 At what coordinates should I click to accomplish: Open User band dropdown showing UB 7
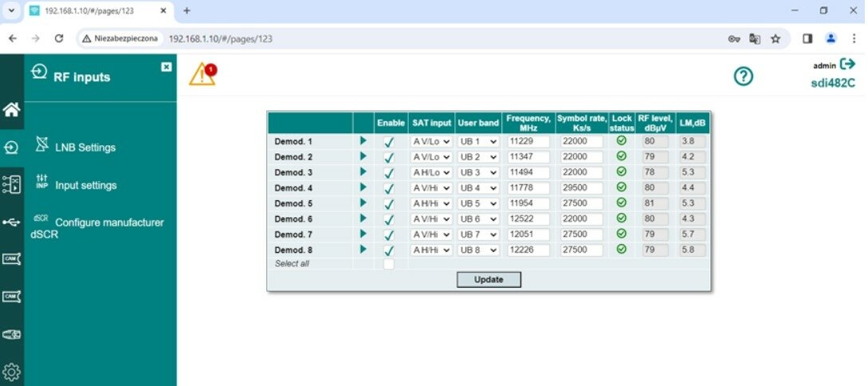pos(478,234)
